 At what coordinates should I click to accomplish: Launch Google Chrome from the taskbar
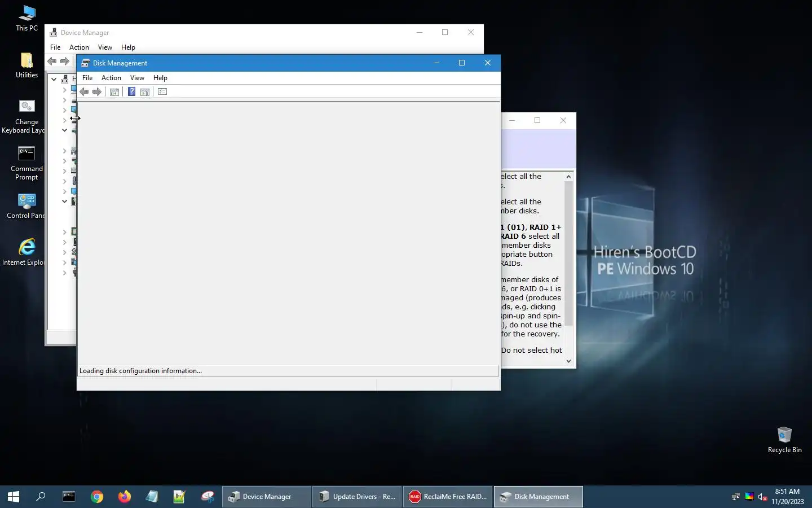point(97,497)
